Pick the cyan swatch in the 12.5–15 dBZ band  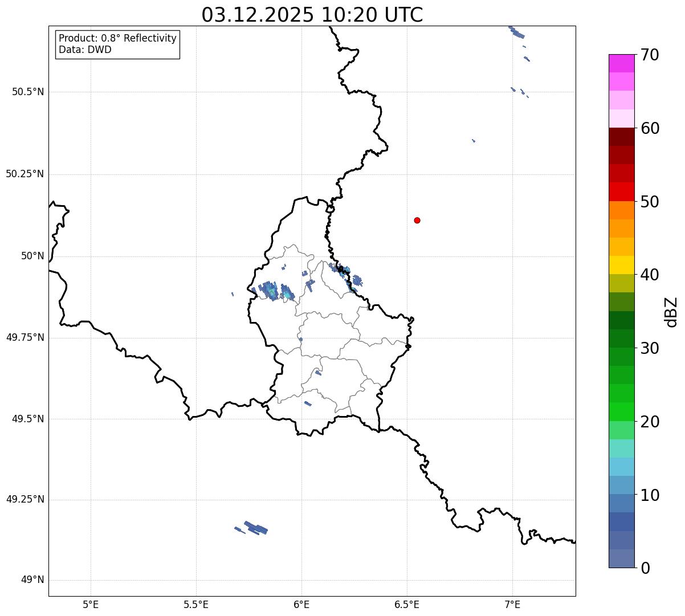[621, 467]
